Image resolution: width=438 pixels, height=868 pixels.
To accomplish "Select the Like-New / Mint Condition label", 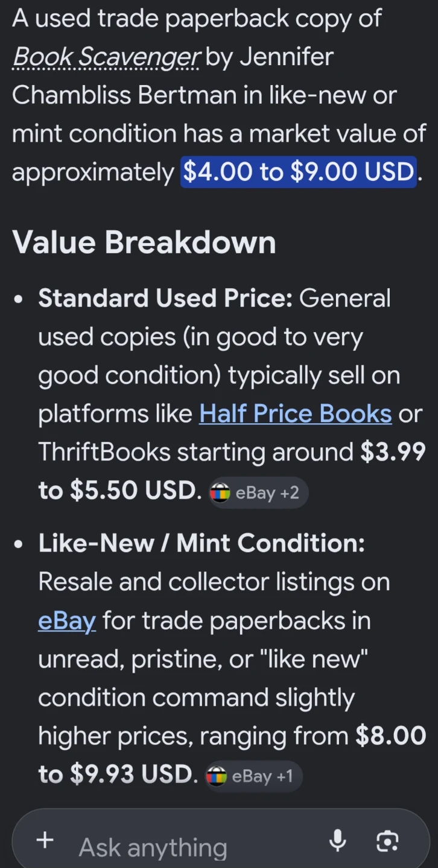I will pos(202,543).
